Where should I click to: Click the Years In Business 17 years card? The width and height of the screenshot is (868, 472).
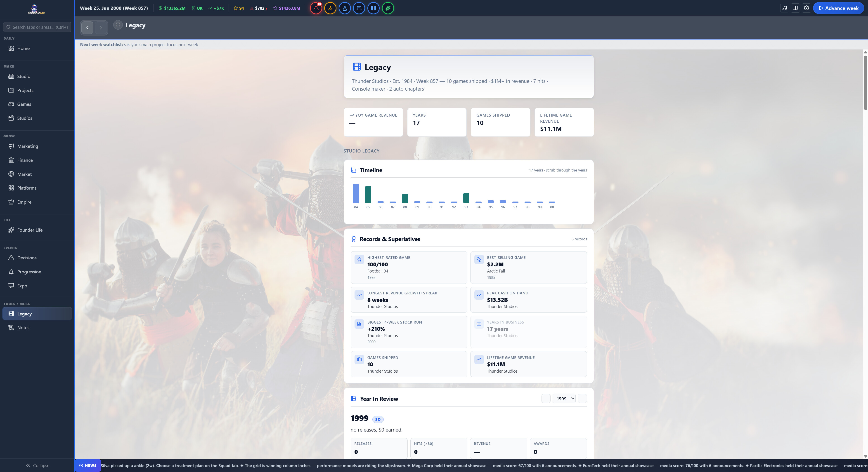coord(528,332)
